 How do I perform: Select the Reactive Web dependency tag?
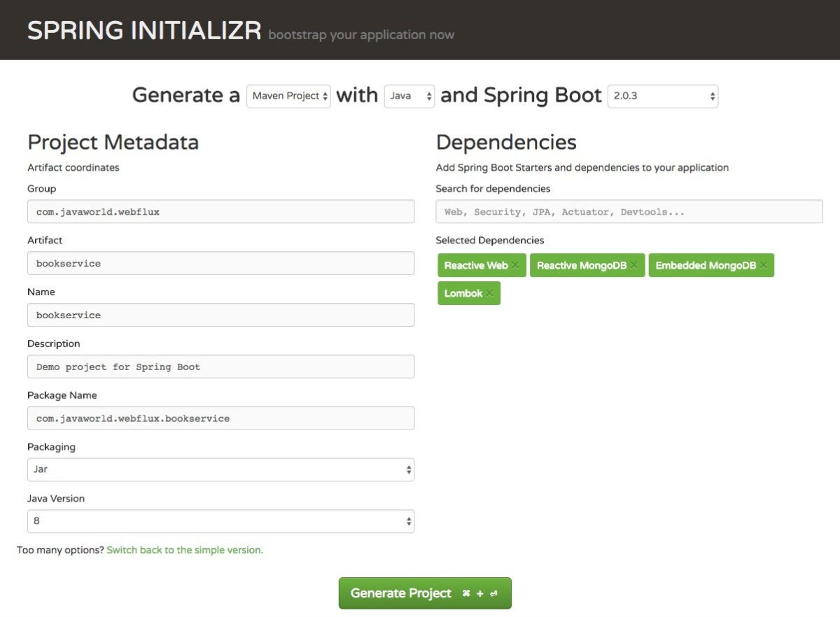482,265
